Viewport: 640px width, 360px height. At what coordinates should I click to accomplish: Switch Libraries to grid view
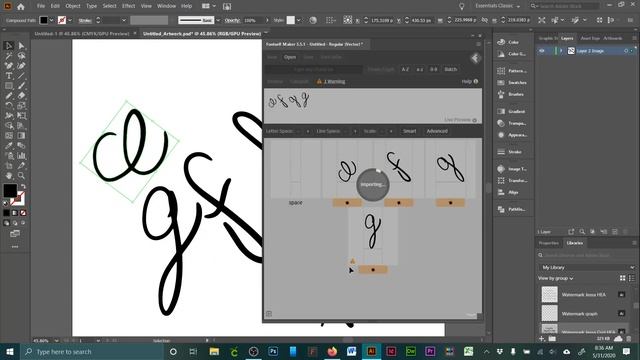coord(622,278)
